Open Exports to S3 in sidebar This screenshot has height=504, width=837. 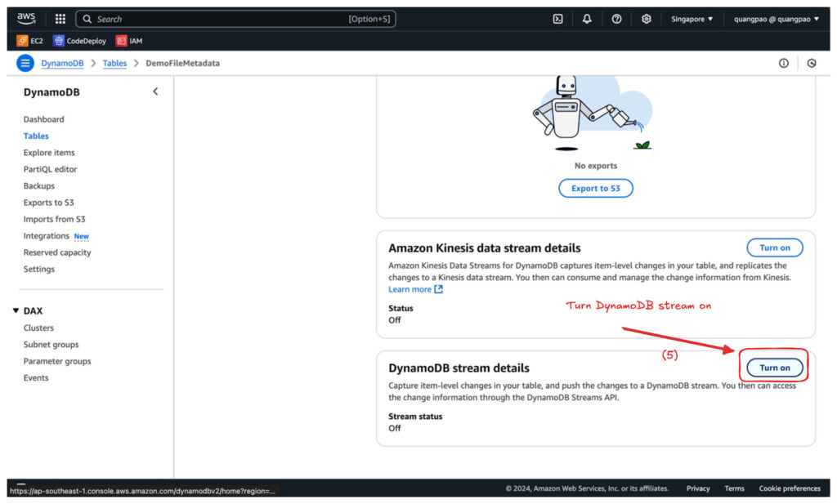pyautogui.click(x=48, y=202)
